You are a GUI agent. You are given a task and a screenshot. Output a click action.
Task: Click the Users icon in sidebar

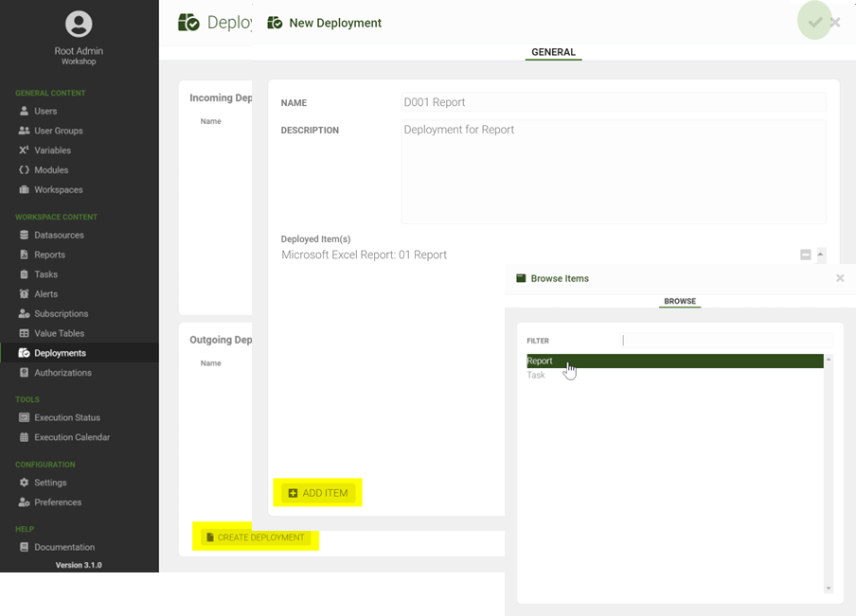click(x=25, y=111)
